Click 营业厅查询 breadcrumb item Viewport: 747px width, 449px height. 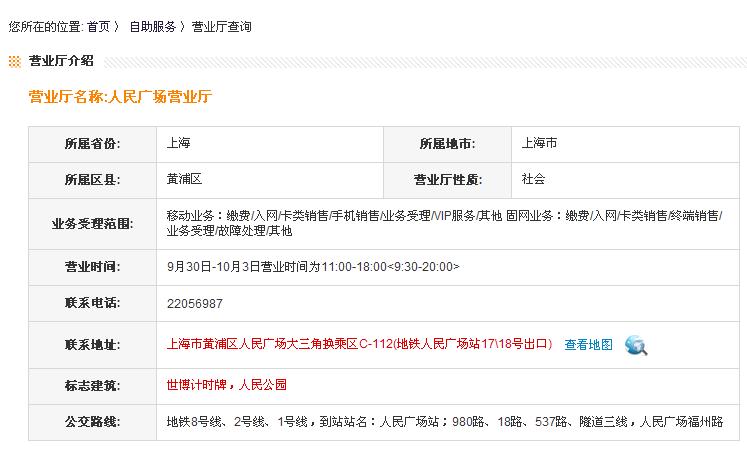point(222,27)
